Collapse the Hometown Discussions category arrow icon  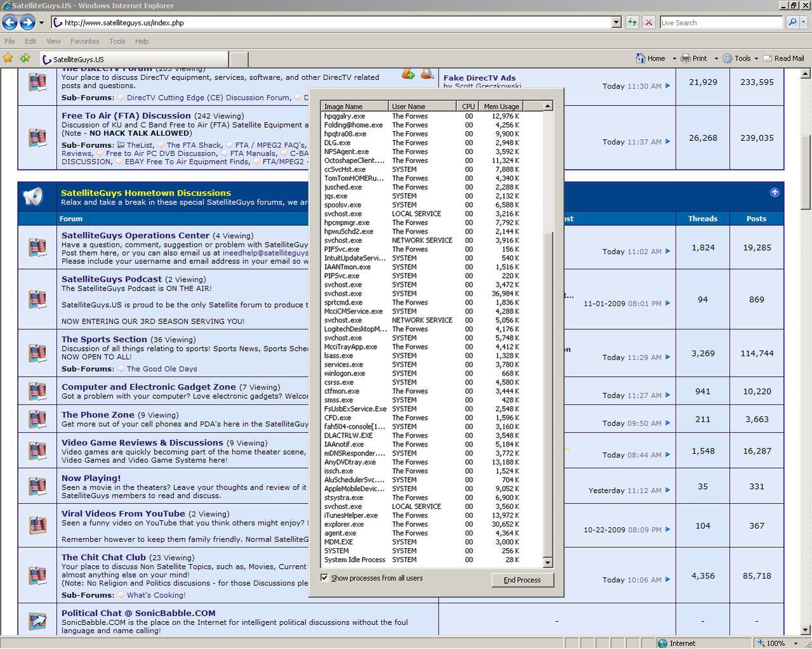point(775,192)
